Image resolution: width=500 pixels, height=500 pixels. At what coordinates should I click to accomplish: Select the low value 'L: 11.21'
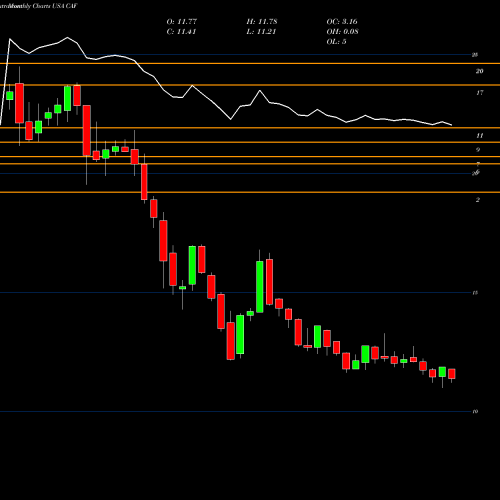tap(261, 32)
